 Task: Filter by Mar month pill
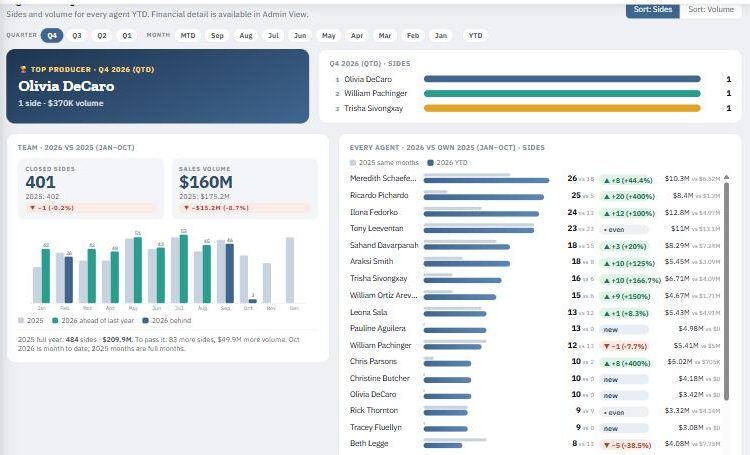click(385, 35)
